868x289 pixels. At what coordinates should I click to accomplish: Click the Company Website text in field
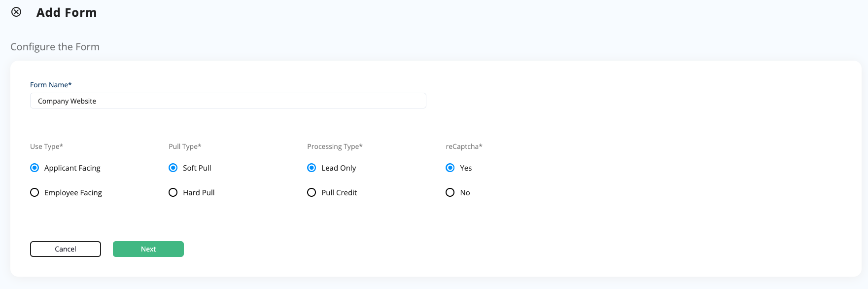pos(67,101)
